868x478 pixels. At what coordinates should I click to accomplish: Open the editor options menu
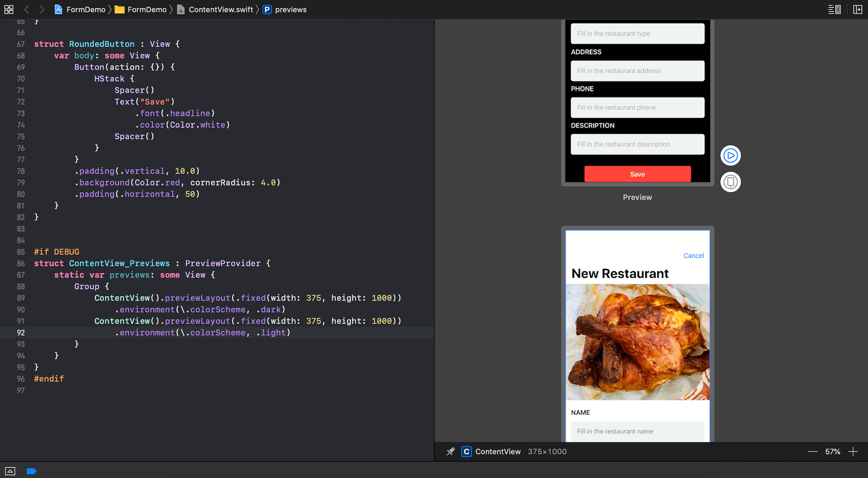coord(834,9)
